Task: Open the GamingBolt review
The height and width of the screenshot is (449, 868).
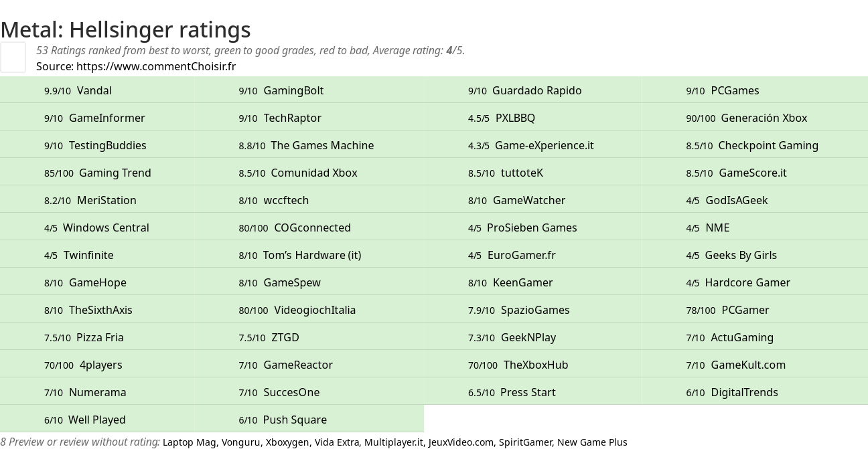Action: tap(309, 90)
